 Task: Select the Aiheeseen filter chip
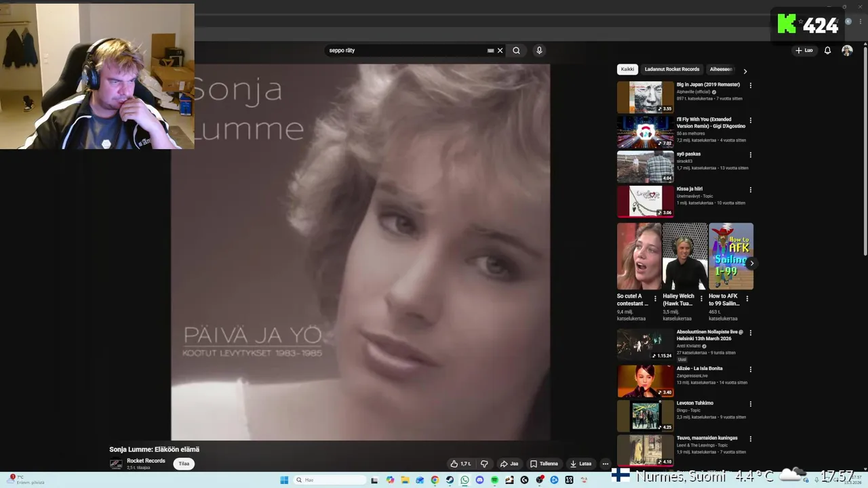click(721, 69)
